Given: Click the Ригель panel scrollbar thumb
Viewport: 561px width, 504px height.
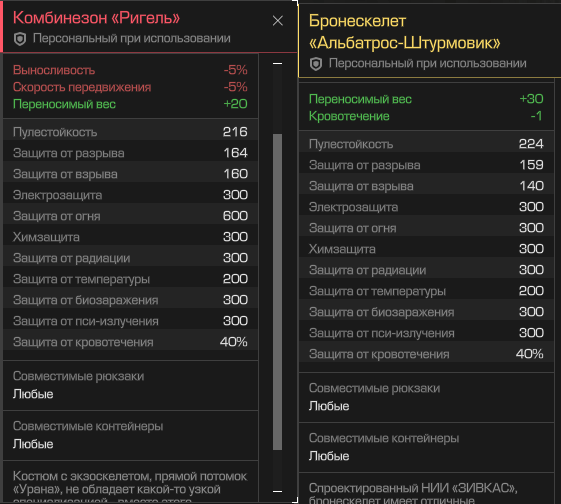Looking at the screenshot, I should coord(277,292).
